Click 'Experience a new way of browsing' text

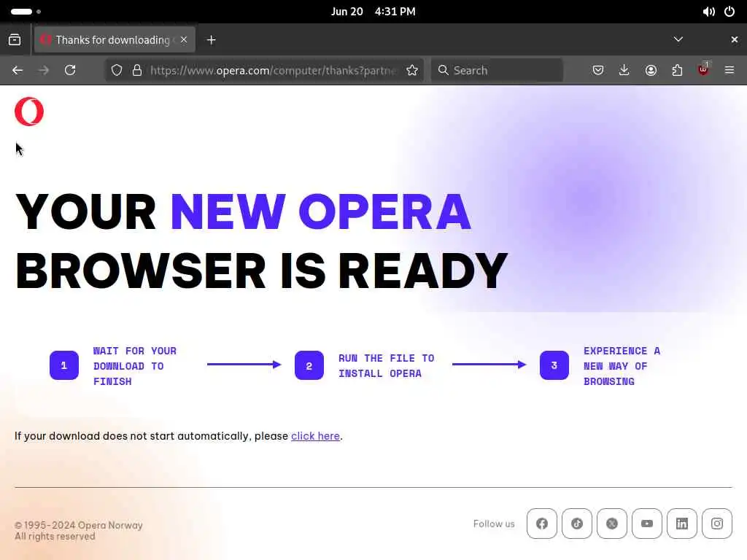pos(622,366)
